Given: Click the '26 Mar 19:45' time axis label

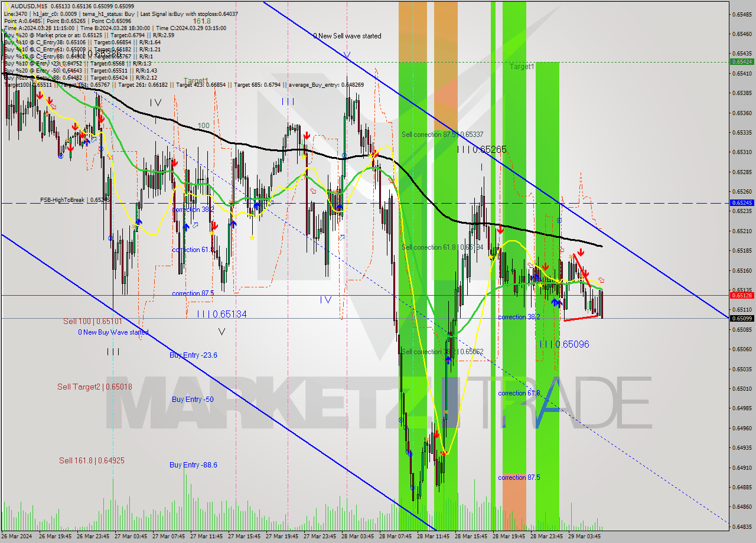Looking at the screenshot, I should [56, 537].
